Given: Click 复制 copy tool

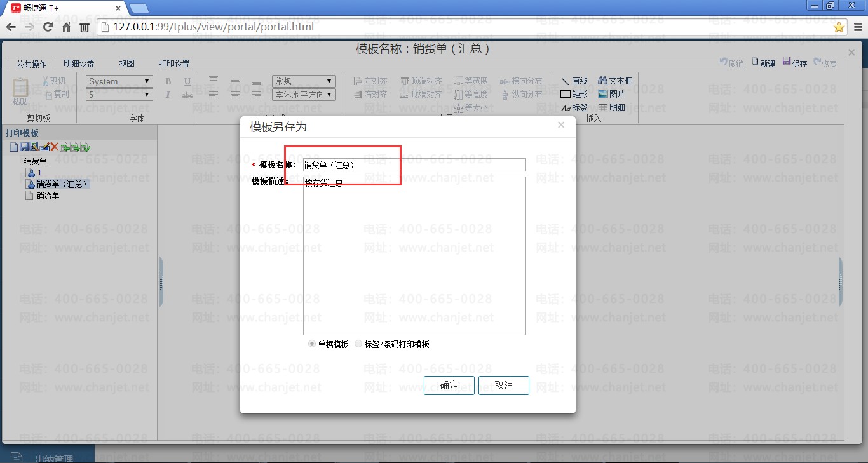Looking at the screenshot, I should [57, 94].
